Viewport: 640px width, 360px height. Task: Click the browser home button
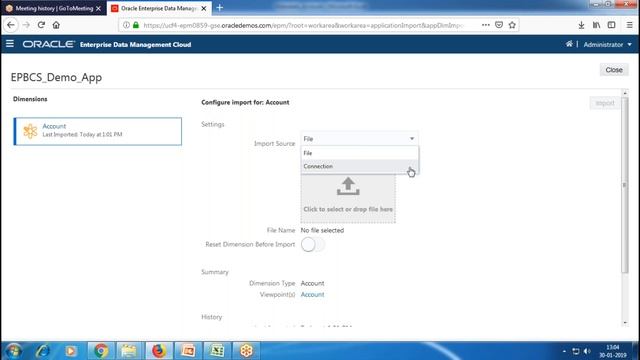pyautogui.click(x=56, y=25)
